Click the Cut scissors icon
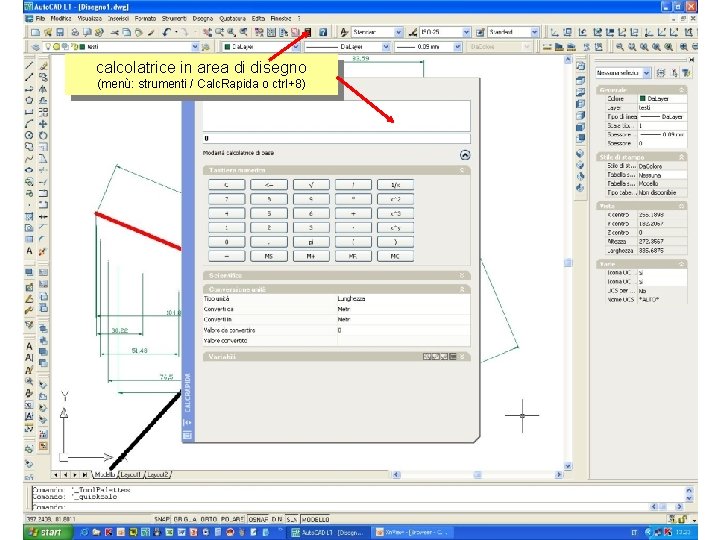The image size is (720, 540). (114, 32)
